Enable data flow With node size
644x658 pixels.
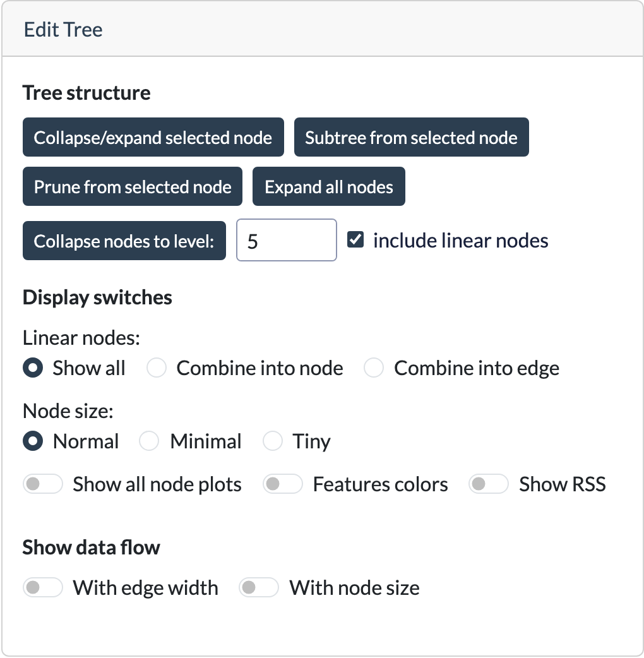259,587
